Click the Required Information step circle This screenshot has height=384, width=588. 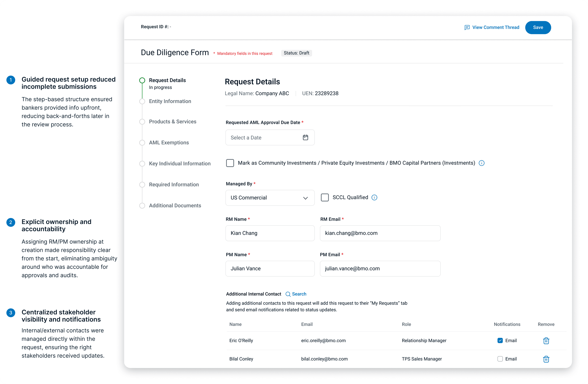[x=142, y=185]
